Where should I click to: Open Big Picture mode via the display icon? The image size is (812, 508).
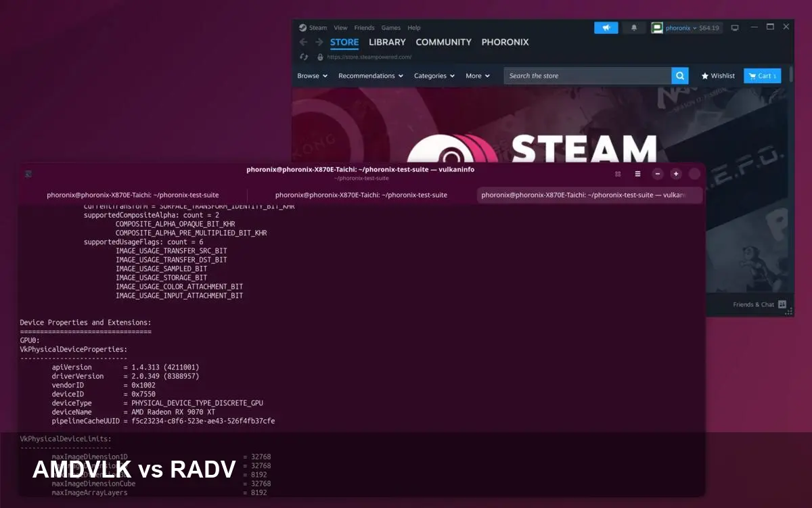(734, 27)
